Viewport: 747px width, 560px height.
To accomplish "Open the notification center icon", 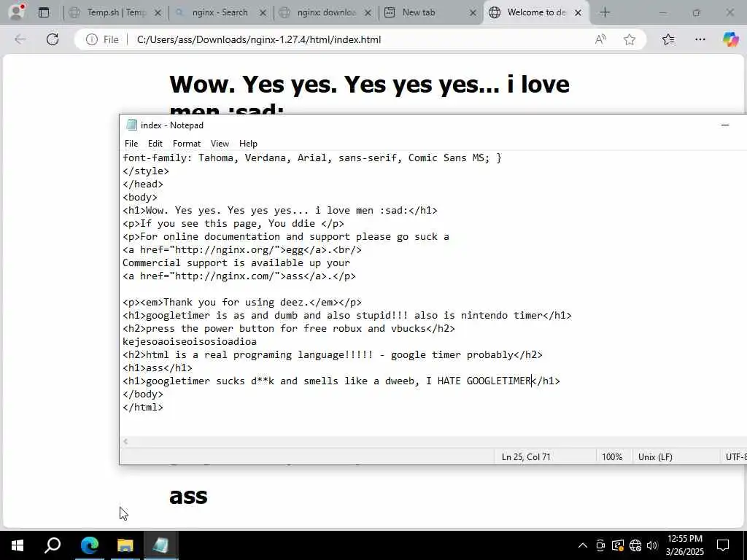I will [x=723, y=545].
